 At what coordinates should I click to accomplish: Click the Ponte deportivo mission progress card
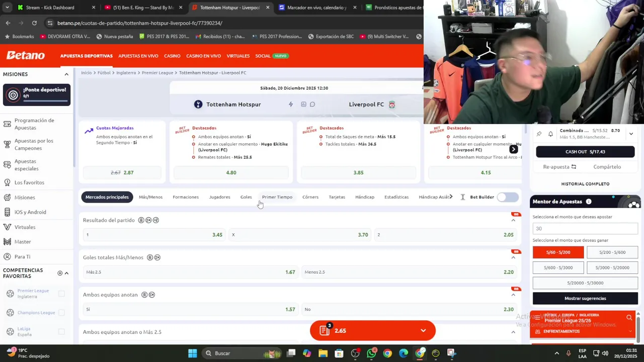click(x=37, y=95)
